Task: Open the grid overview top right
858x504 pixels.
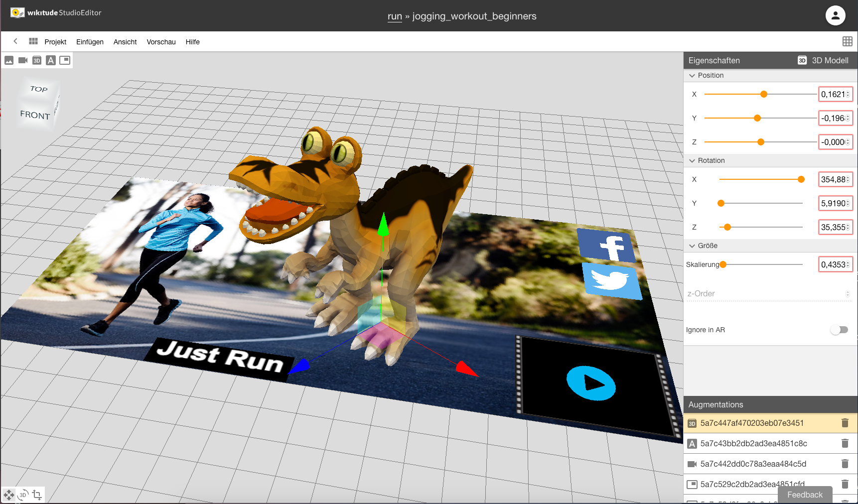Action: 848,41
